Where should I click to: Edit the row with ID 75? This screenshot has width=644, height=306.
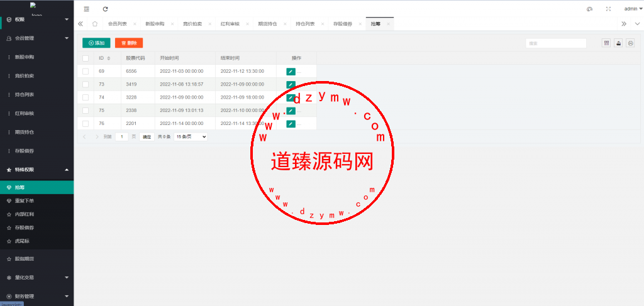pos(291,111)
